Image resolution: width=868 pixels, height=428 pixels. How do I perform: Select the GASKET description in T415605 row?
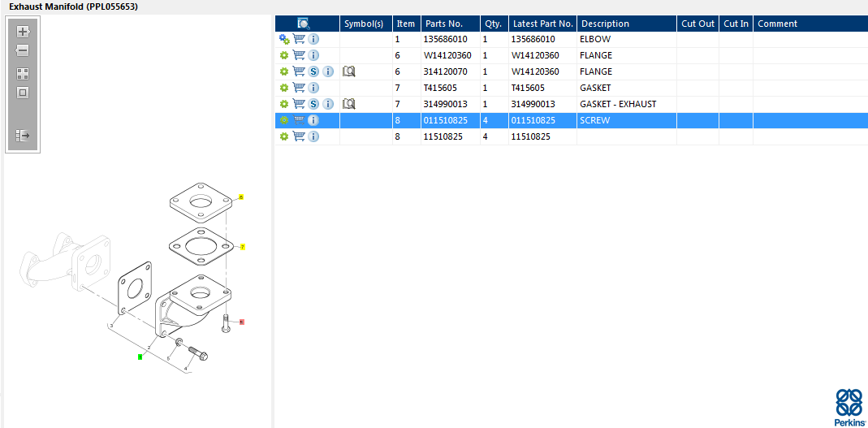point(627,88)
